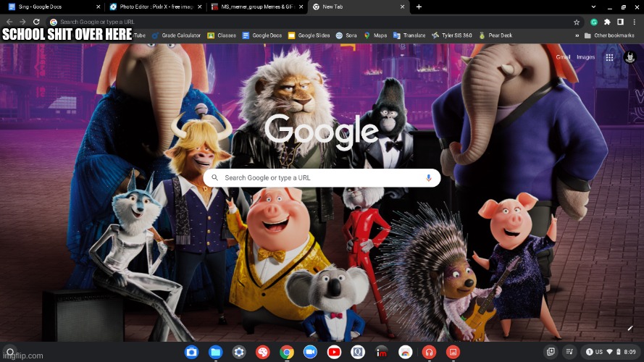The image size is (644, 362).
Task: Open the Images link
Action: [x=585, y=57]
